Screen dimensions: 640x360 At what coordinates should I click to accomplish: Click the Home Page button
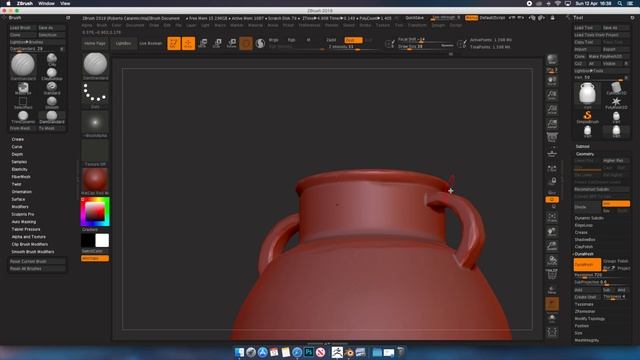click(95, 43)
